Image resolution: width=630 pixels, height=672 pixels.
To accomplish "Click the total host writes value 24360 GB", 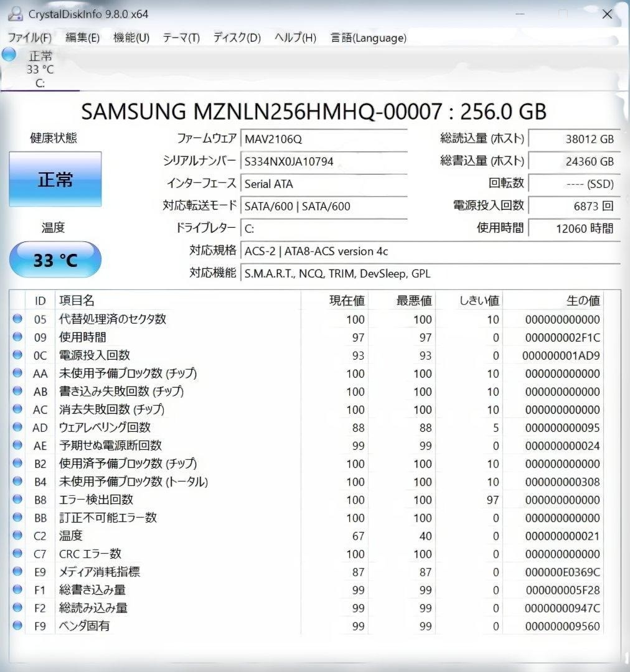I will tap(574, 162).
